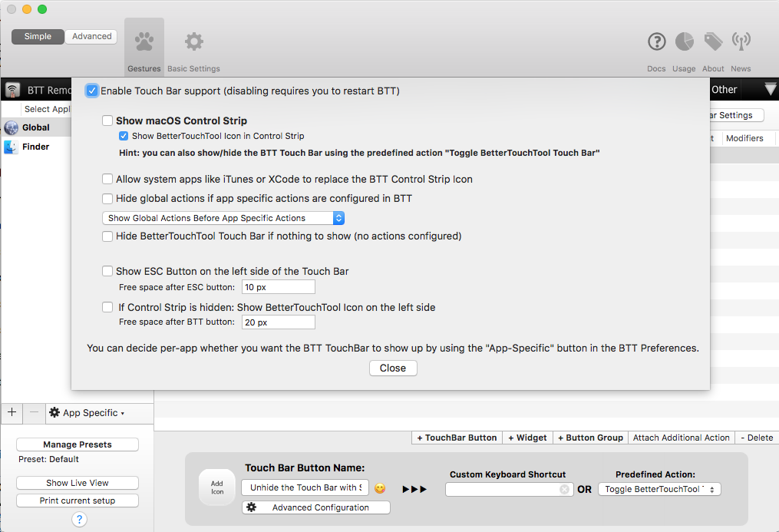Screen dimensions: 779x532
Task: Open the About tag icon
Action: (x=713, y=41)
